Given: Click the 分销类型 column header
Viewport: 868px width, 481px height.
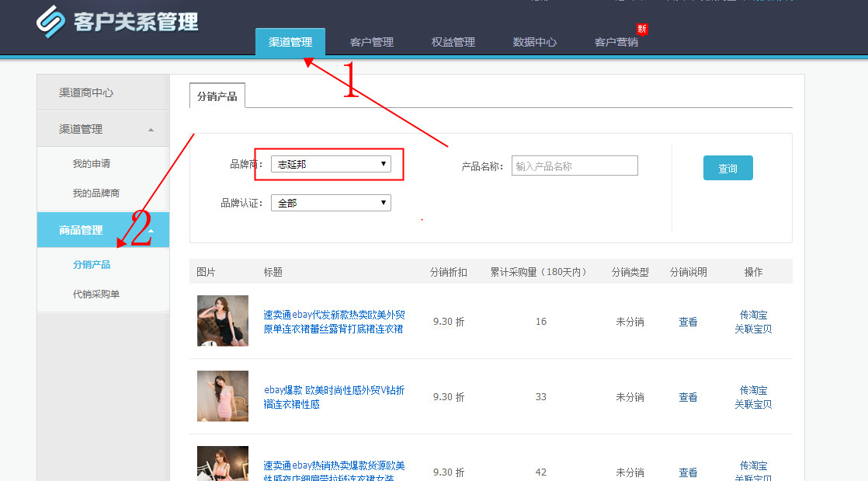Looking at the screenshot, I should click(630, 272).
